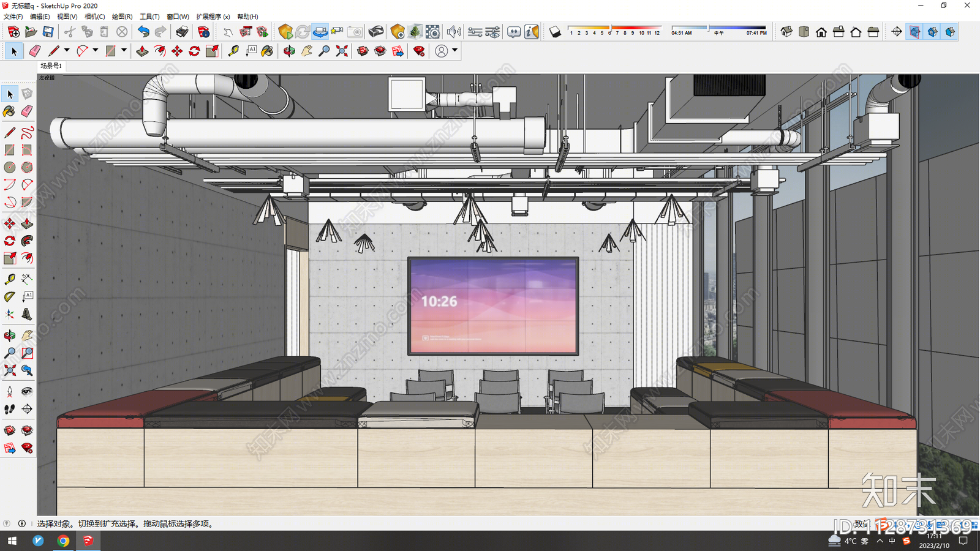This screenshot has width=980, height=551.
Task: Select the Position Camera tool in left panel
Action: point(10,391)
